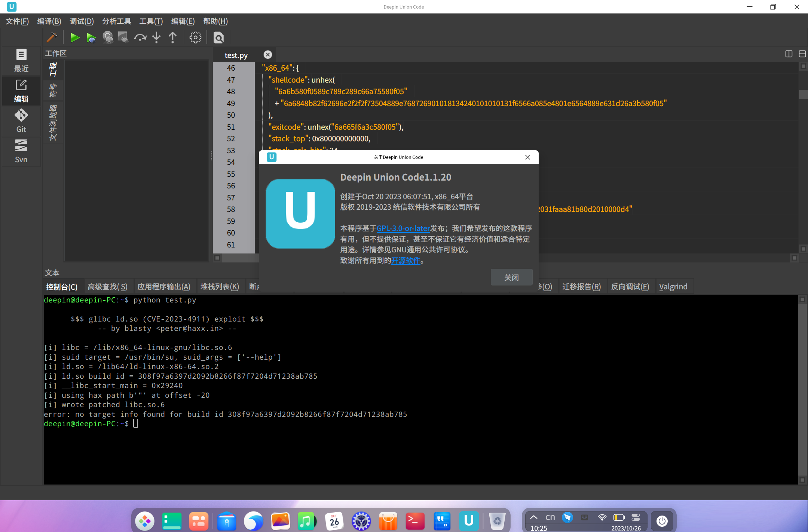The height and width of the screenshot is (532, 808).
Task: Close the test.py editor tab
Action: click(267, 55)
